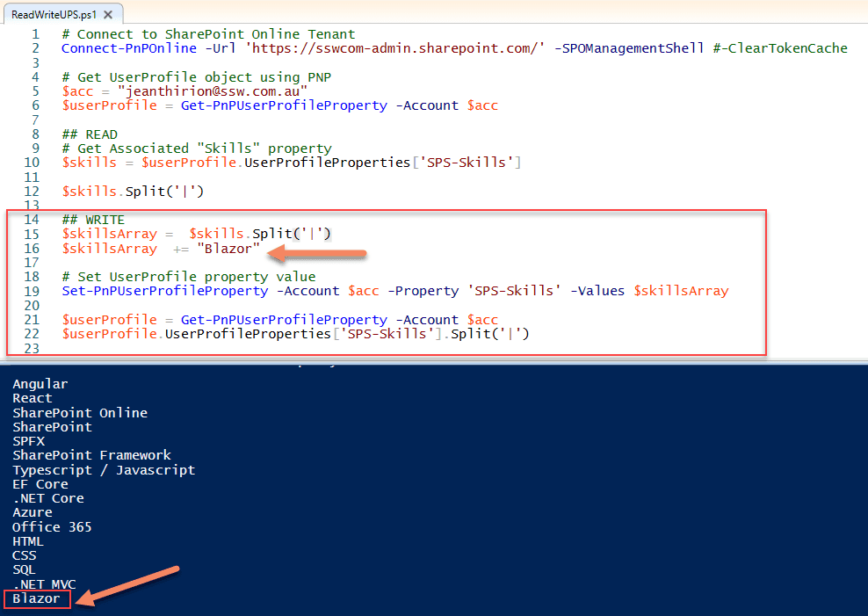Click $skillsArray after the -Values parameter
Screen dimensions: 868x616
click(x=681, y=291)
